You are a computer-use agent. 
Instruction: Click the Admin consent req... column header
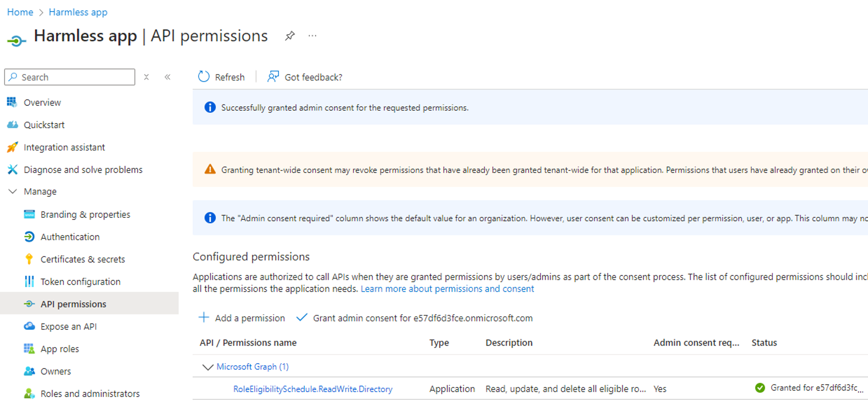pyautogui.click(x=697, y=342)
